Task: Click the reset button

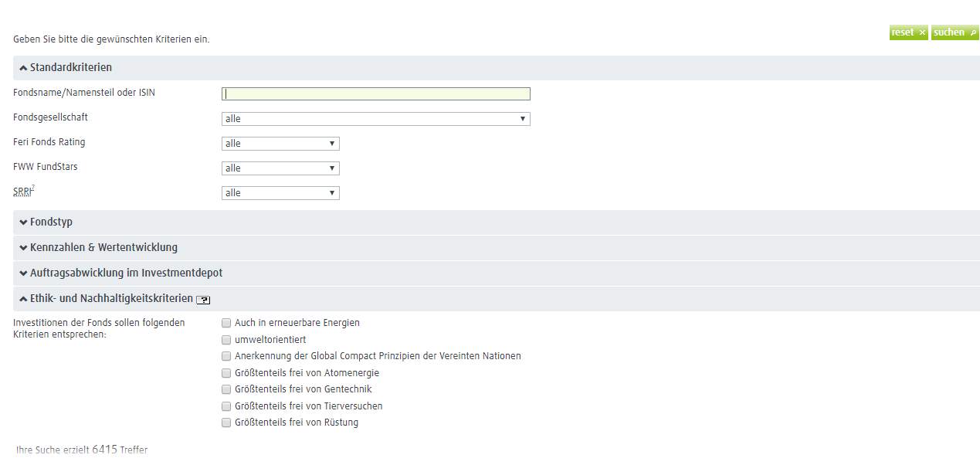Action: [x=908, y=32]
